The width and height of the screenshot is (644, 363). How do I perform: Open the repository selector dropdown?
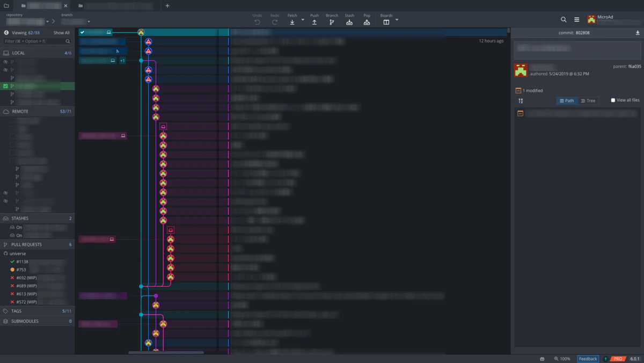click(47, 22)
